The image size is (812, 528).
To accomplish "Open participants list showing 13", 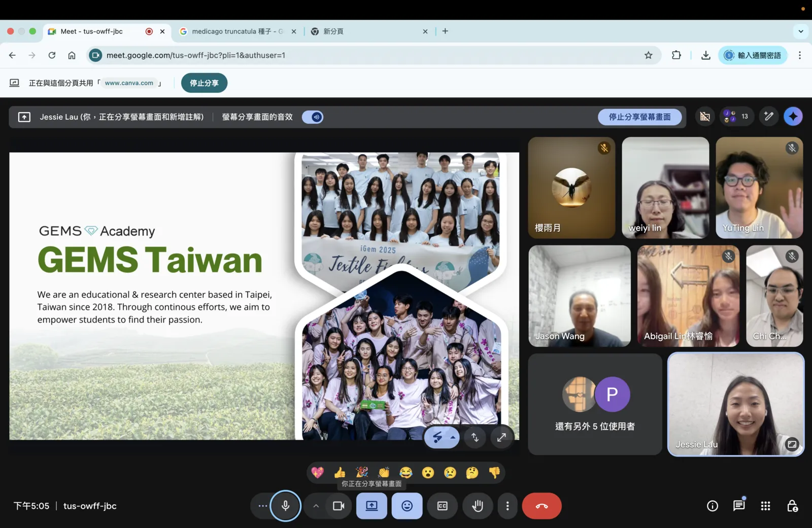I will [736, 116].
